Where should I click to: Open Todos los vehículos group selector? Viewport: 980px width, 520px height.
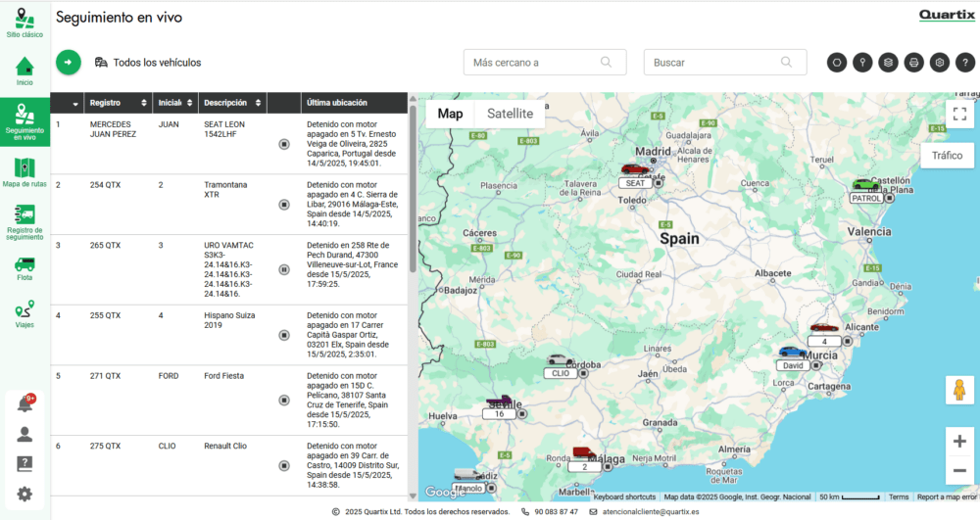tap(148, 63)
